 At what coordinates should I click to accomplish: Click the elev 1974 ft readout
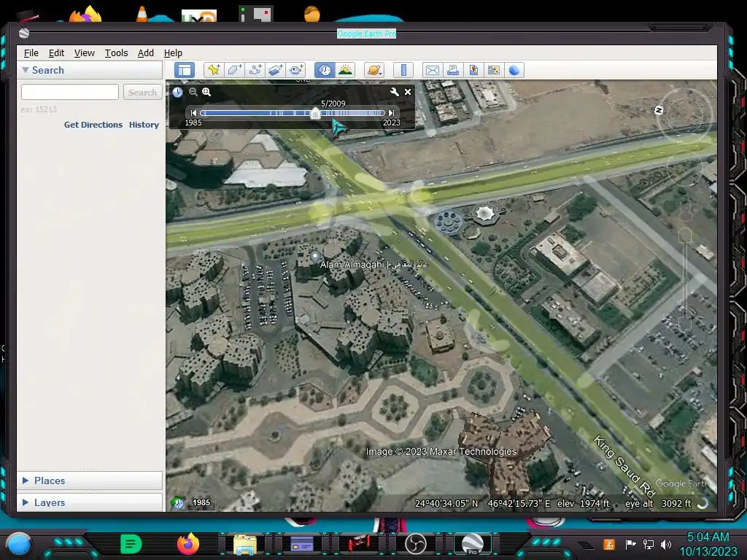[584, 503]
